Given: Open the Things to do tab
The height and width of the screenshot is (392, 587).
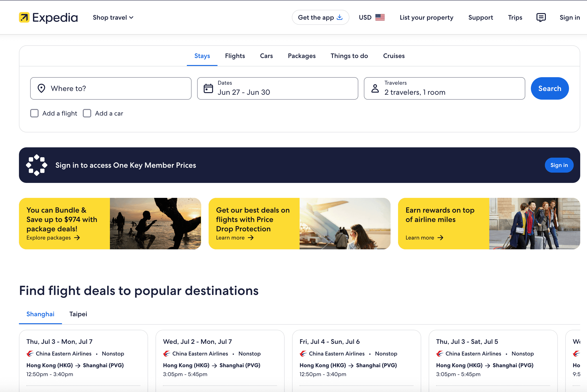Looking at the screenshot, I should point(349,56).
